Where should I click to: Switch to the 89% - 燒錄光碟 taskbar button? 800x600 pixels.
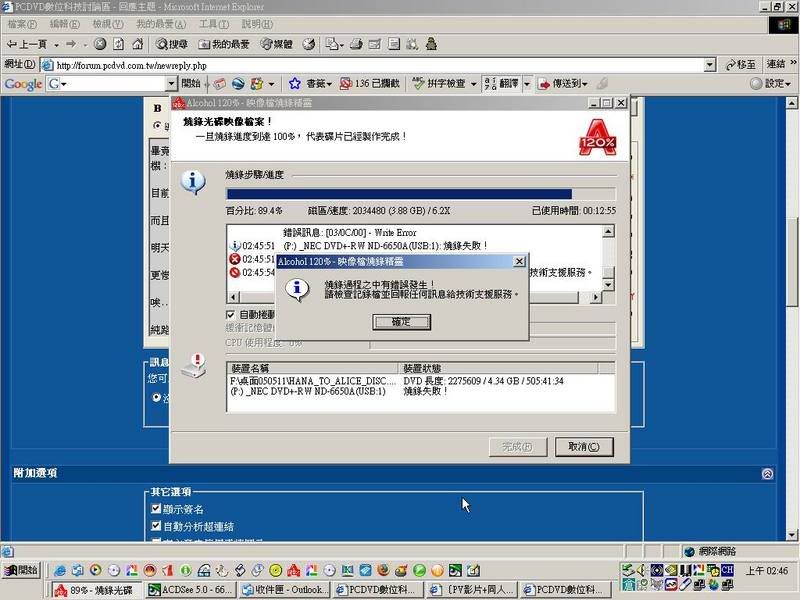pos(97,590)
